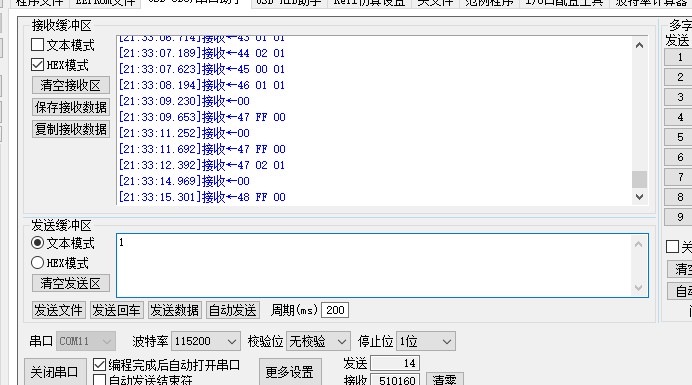
Task: Start auto sending with 自动发送
Action: [233, 310]
